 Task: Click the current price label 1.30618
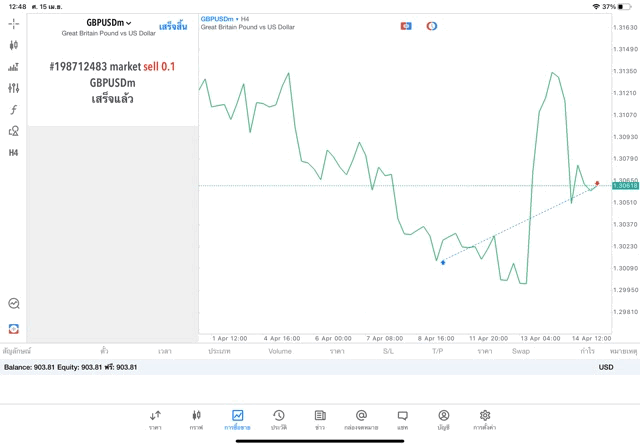coord(625,186)
